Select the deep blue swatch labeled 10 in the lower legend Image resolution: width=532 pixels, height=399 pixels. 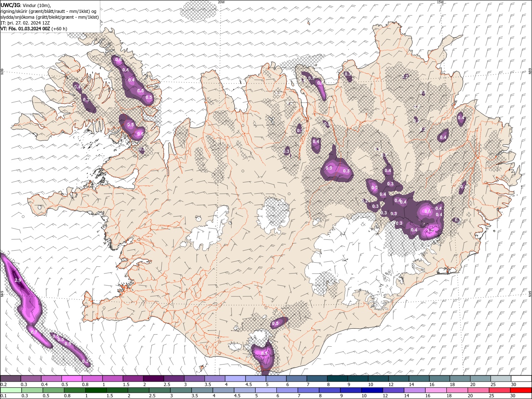[372, 390]
